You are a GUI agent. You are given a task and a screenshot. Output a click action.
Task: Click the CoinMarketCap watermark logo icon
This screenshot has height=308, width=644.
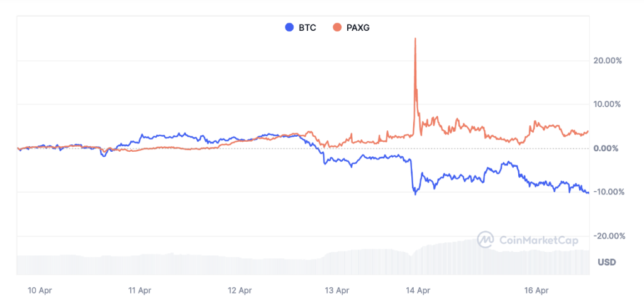tap(486, 239)
